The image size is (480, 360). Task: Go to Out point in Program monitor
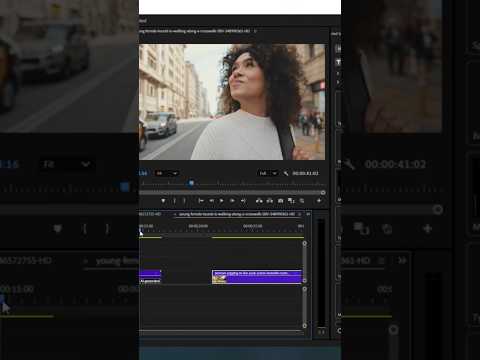(x=243, y=201)
